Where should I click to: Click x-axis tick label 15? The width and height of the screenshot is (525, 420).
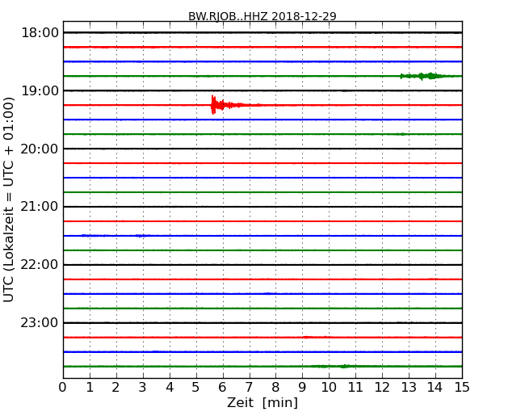pyautogui.click(x=462, y=388)
